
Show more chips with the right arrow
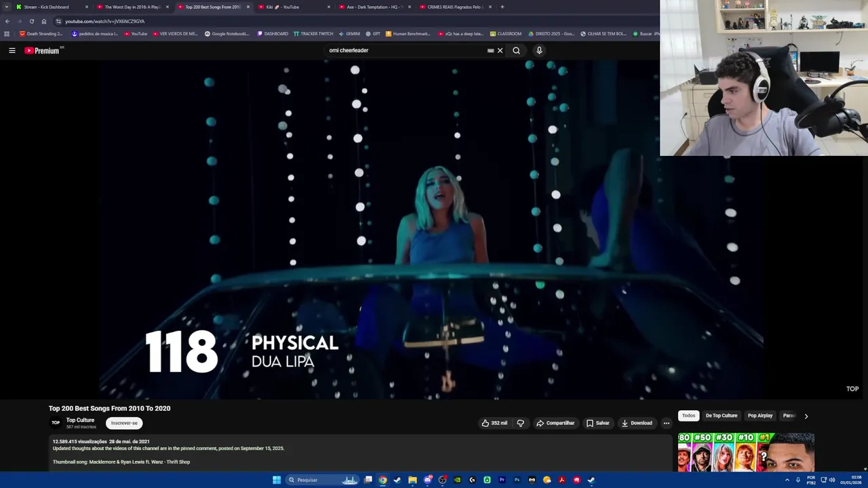tap(806, 416)
